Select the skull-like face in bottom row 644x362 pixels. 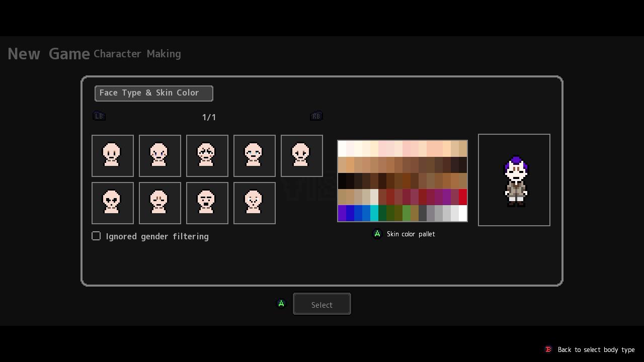click(x=112, y=203)
